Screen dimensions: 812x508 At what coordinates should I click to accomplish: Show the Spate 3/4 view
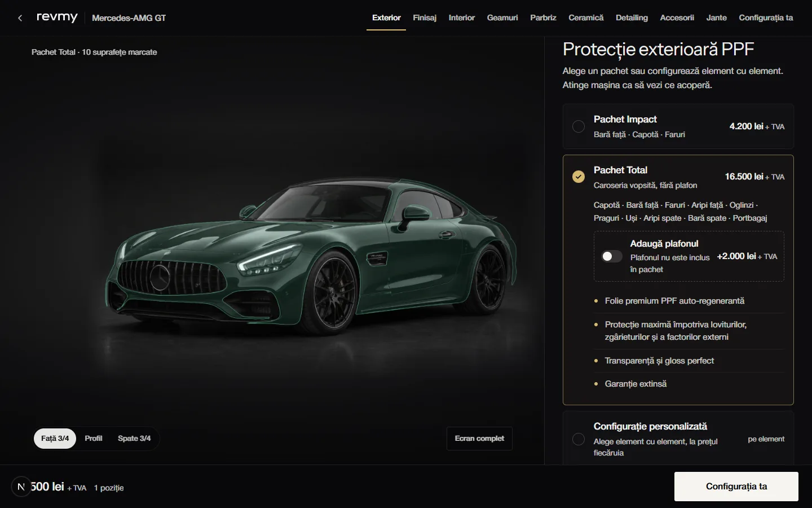click(134, 439)
